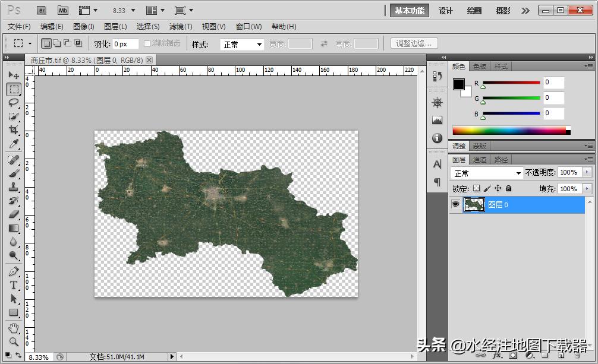Image resolution: width=598 pixels, height=364 pixels.
Task: Open the Histogram panel icon
Action: click(x=438, y=120)
